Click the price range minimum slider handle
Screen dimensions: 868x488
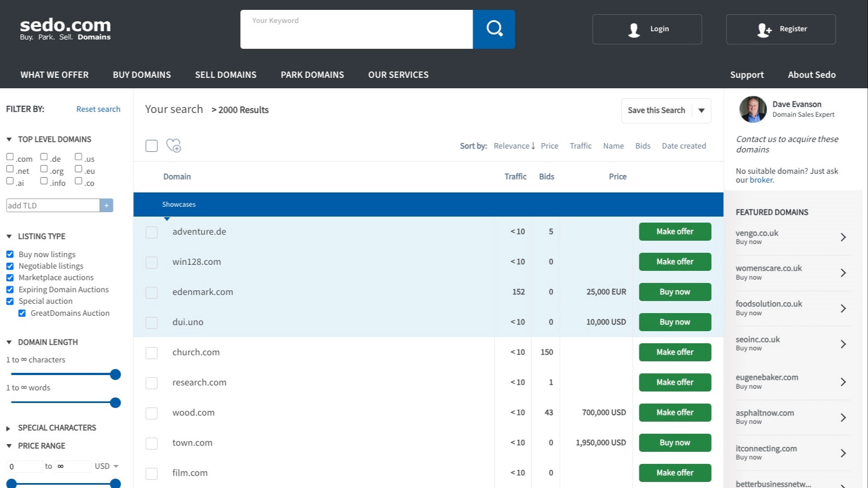[11, 484]
